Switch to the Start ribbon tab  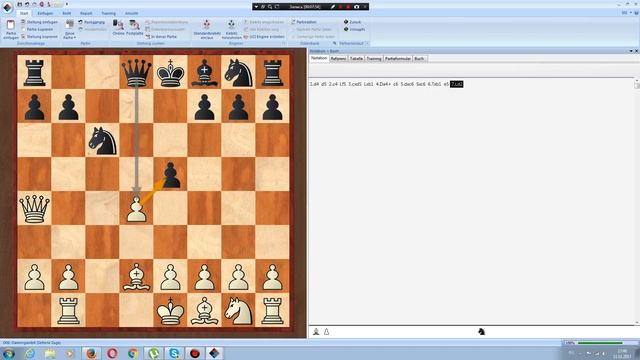24,13
